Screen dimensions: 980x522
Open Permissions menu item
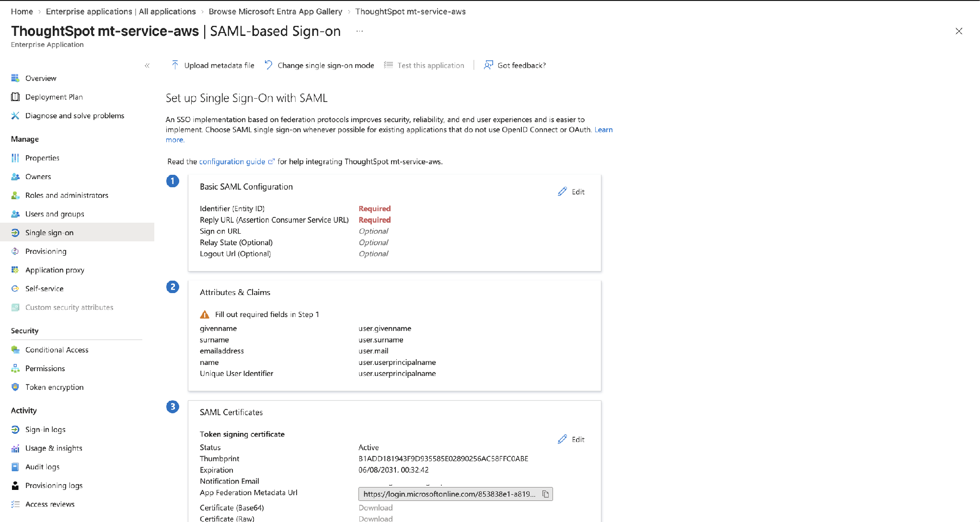pos(45,368)
